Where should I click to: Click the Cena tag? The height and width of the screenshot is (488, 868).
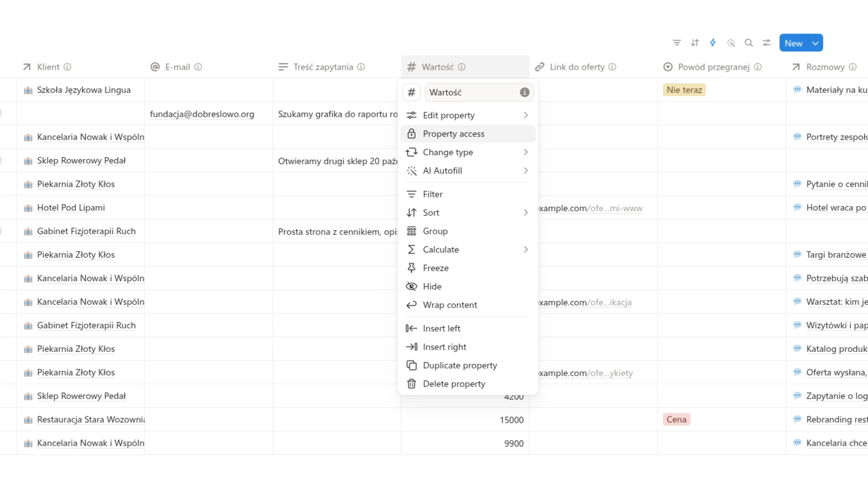(x=676, y=419)
